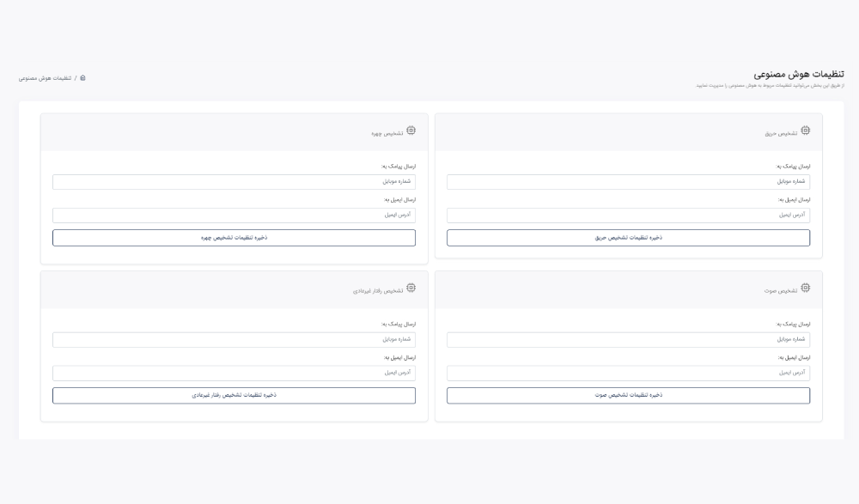Focus شماره موبایل field in تشخیص رفتار غیرعادی
The image size is (859, 504).
234,340
